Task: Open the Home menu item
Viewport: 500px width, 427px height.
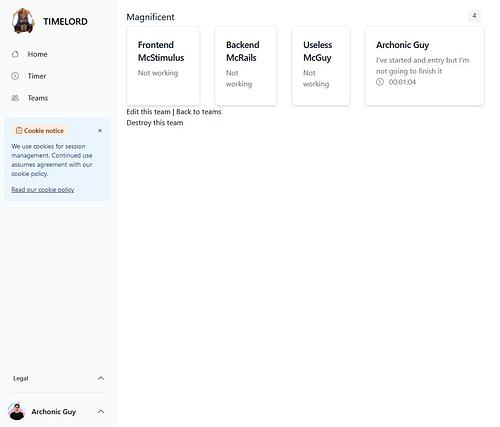Action: pos(37,54)
